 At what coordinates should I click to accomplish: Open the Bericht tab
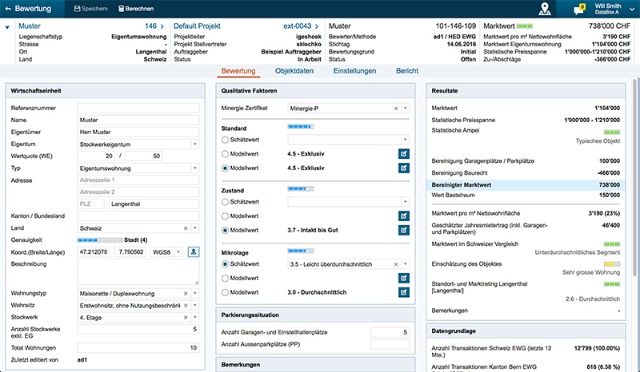tap(407, 71)
